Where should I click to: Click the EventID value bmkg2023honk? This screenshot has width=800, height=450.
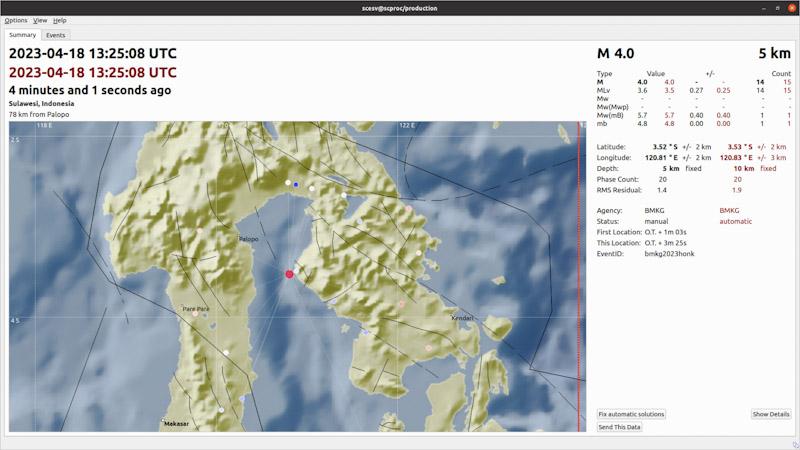669,254
